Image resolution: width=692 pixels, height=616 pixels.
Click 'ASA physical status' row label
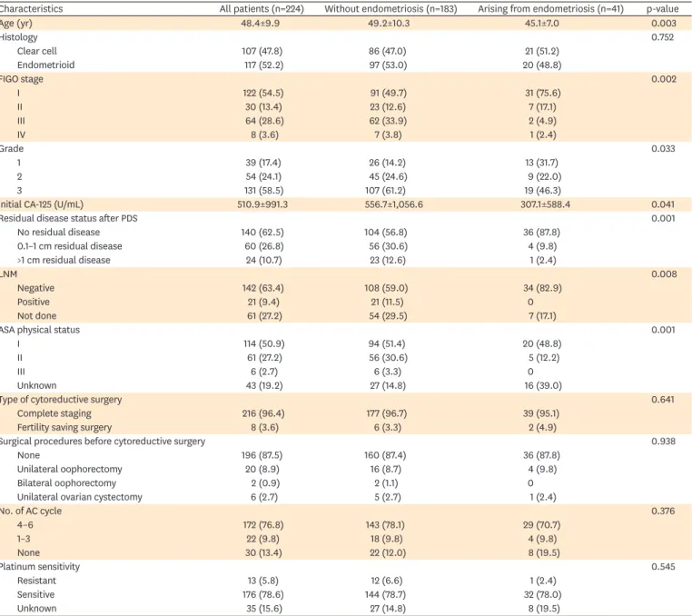point(40,330)
